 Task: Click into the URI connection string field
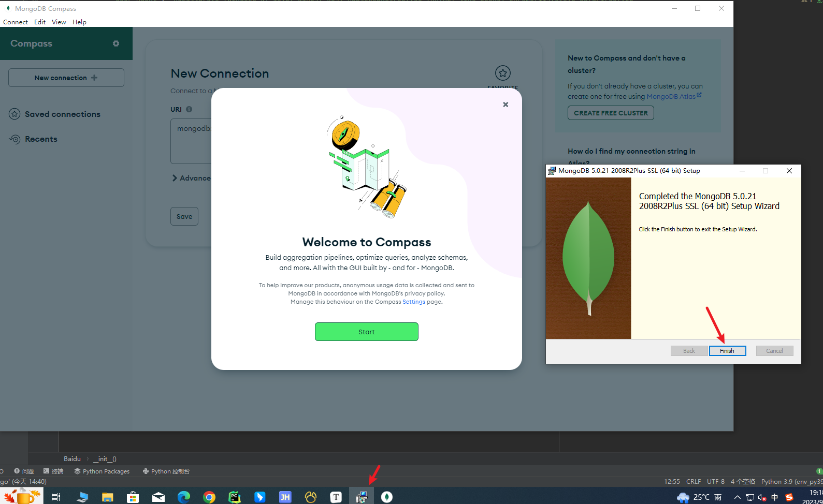coord(191,141)
